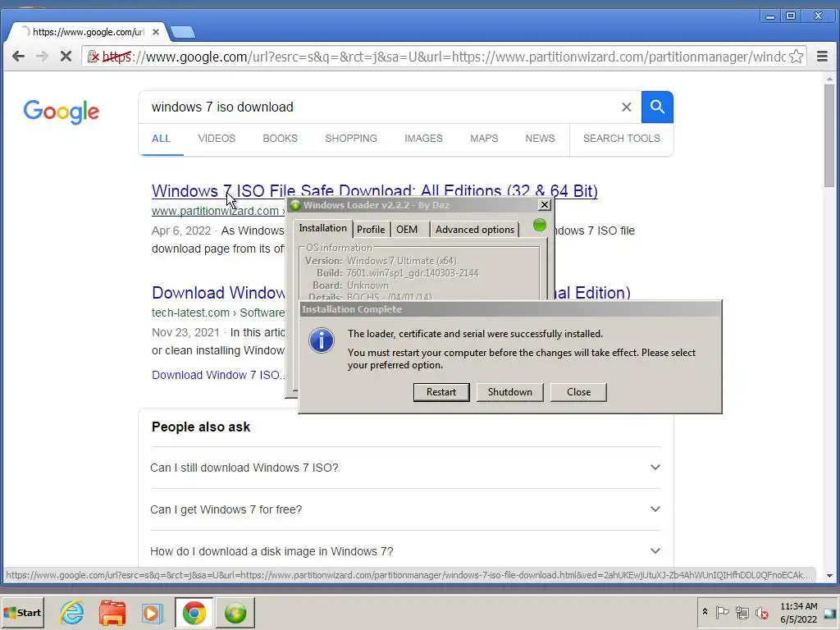This screenshot has height=630, width=840.
Task: Click the scrollbar up arrow
Action: [829, 79]
